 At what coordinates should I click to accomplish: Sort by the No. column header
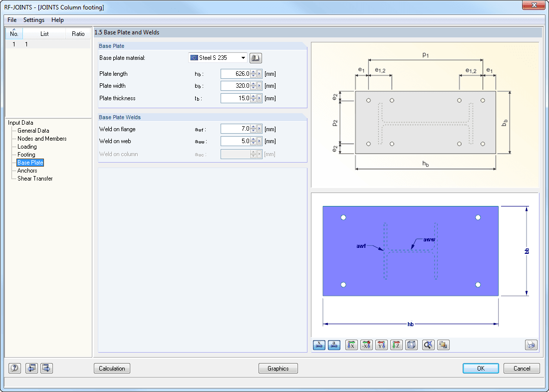(x=14, y=33)
